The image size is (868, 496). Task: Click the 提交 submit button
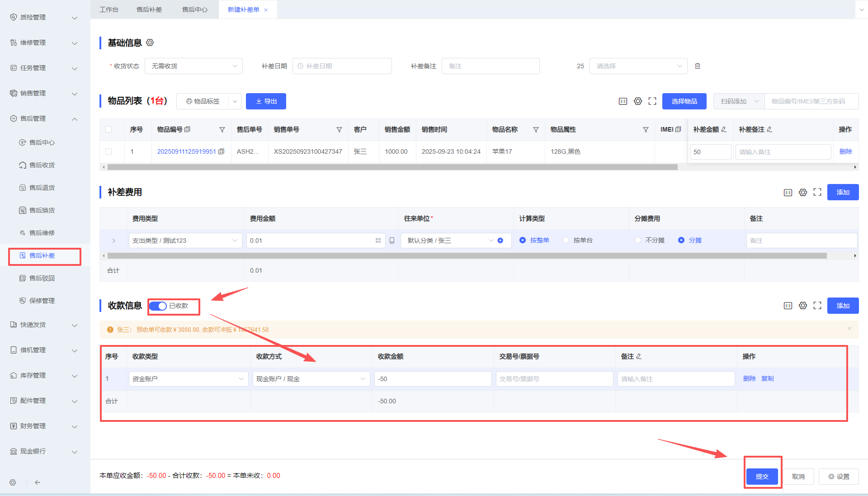pos(762,476)
